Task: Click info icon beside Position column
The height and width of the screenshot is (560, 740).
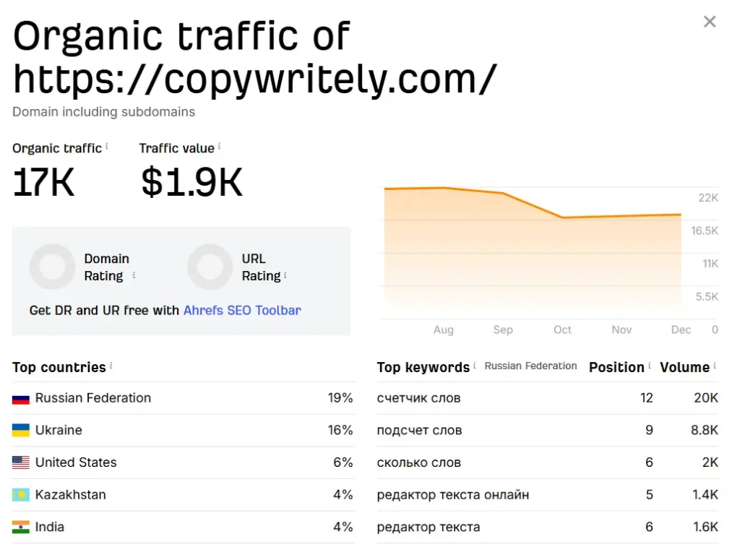Action: click(650, 366)
